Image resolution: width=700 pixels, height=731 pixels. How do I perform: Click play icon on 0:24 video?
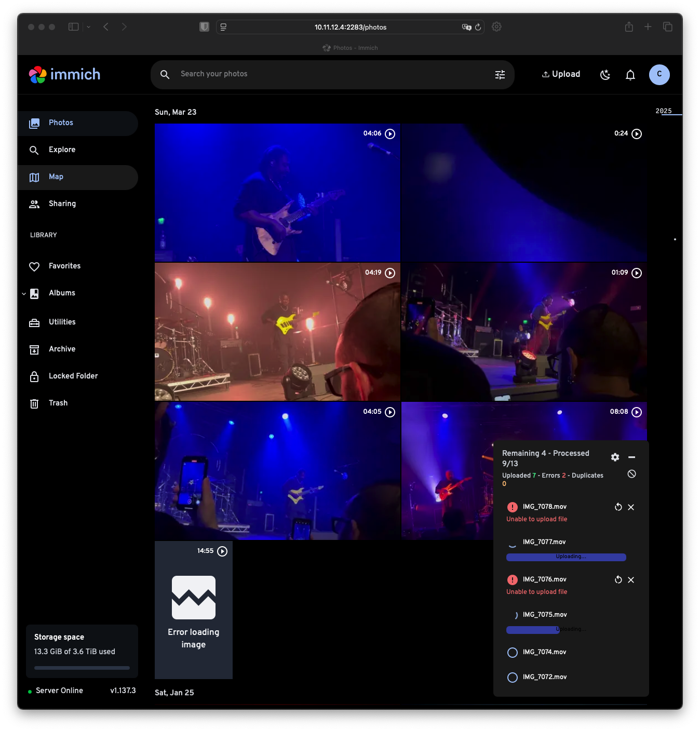click(637, 134)
